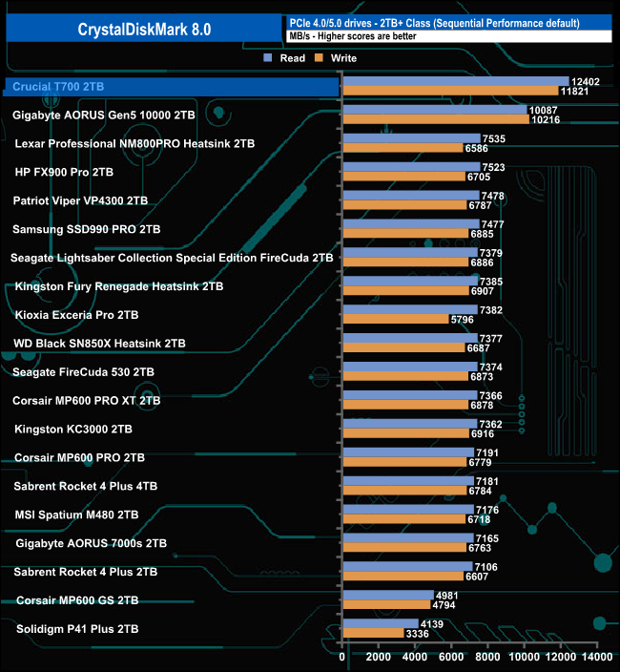Click Corsair MP600 GS read bar
Screen dimensions: 620x672
click(388, 595)
